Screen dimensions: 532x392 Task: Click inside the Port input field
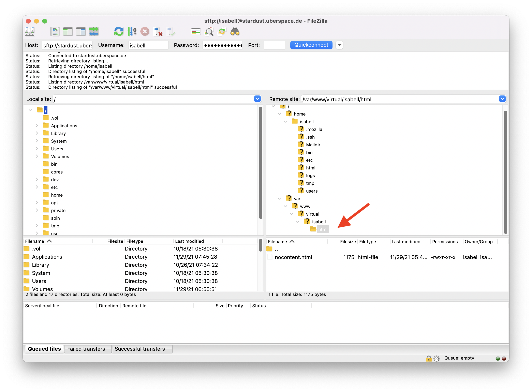pyautogui.click(x=274, y=45)
